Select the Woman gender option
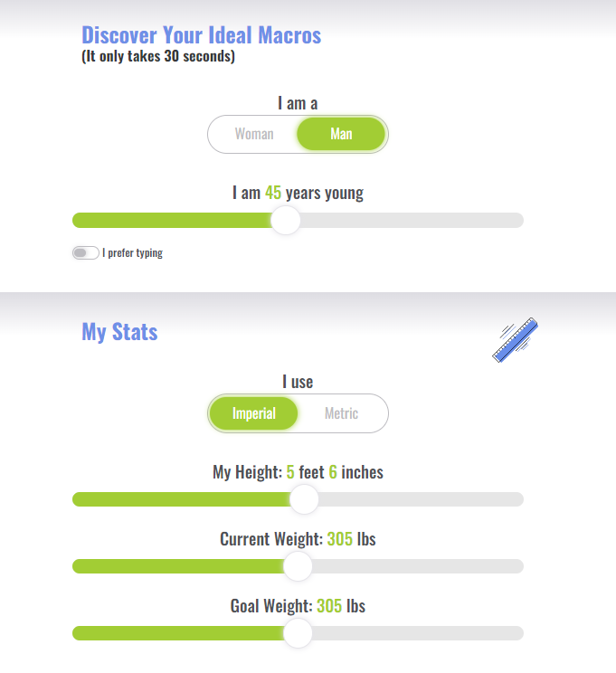The width and height of the screenshot is (616, 673). (254, 135)
